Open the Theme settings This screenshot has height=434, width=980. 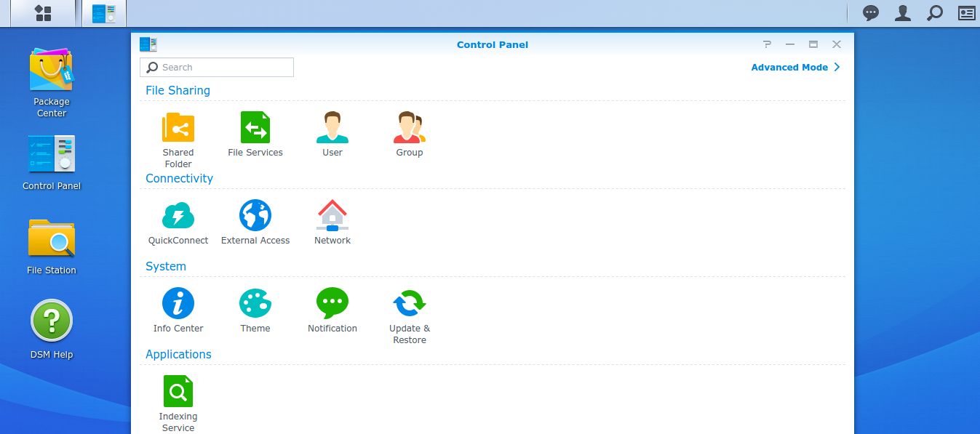click(x=255, y=304)
